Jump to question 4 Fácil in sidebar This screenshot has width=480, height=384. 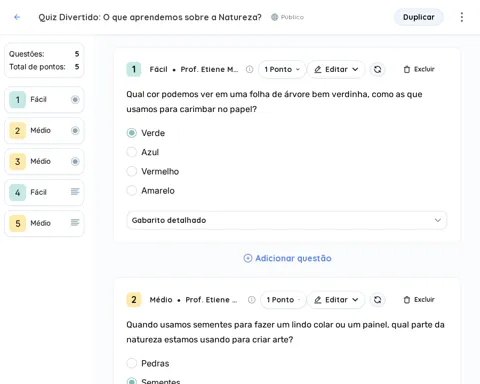(44, 192)
